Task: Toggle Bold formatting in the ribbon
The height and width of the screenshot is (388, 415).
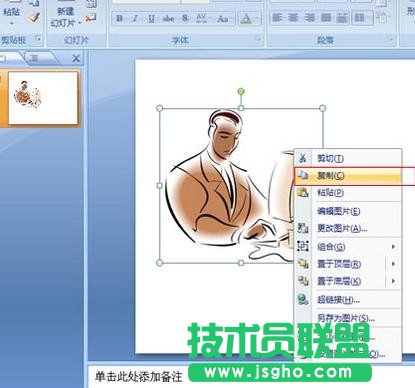Action: [x=119, y=19]
